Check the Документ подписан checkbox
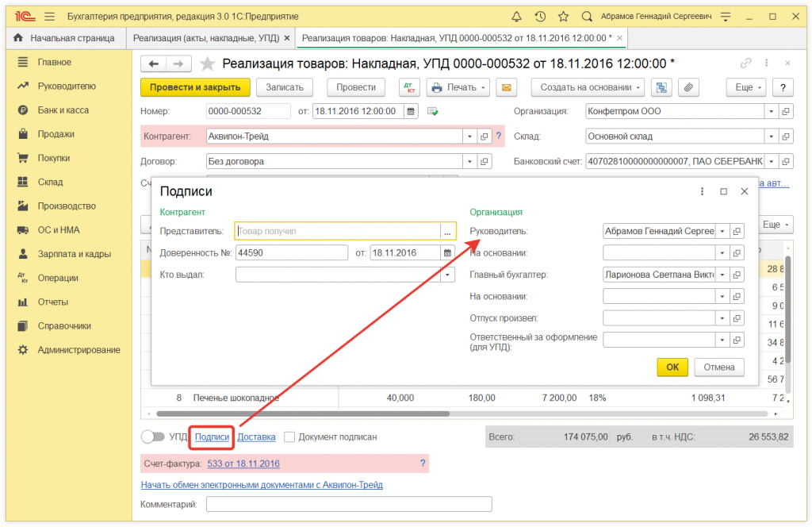This screenshot has width=812, height=527. pyautogui.click(x=289, y=437)
